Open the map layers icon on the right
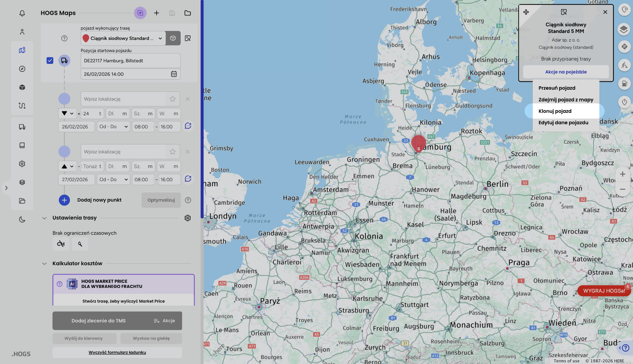The width and height of the screenshot is (633, 364). (624, 29)
